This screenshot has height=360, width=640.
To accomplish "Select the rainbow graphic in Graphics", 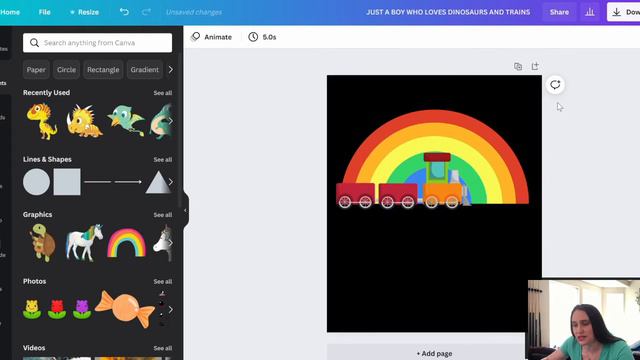I will point(127,243).
